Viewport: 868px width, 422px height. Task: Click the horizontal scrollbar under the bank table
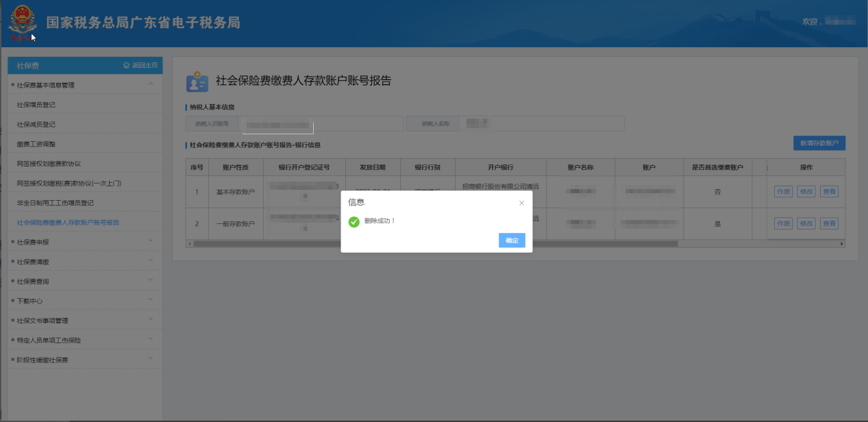point(435,244)
